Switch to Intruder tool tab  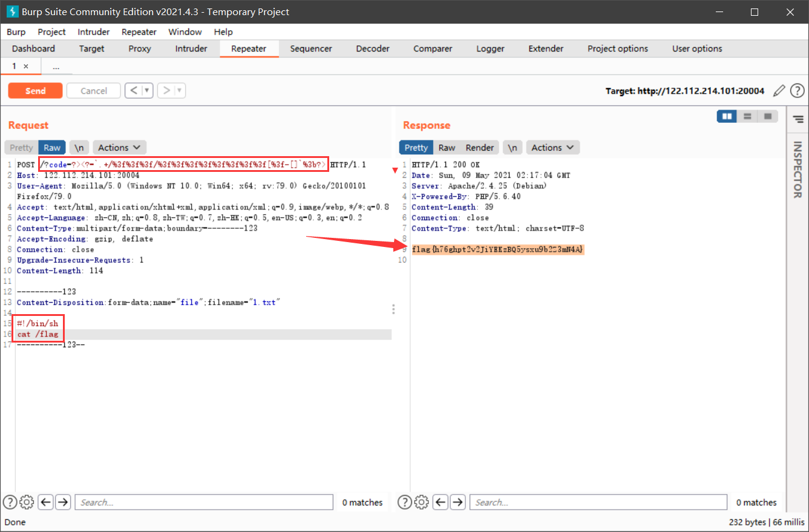coord(191,49)
